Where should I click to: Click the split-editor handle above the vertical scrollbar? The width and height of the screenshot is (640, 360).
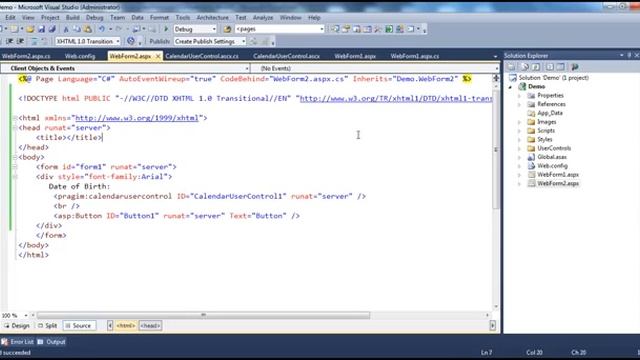[x=496, y=78]
